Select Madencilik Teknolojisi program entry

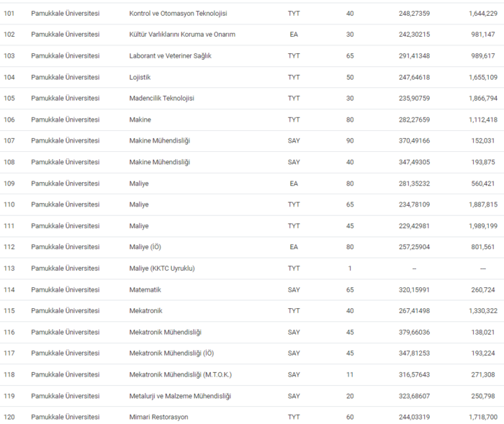[x=161, y=98]
